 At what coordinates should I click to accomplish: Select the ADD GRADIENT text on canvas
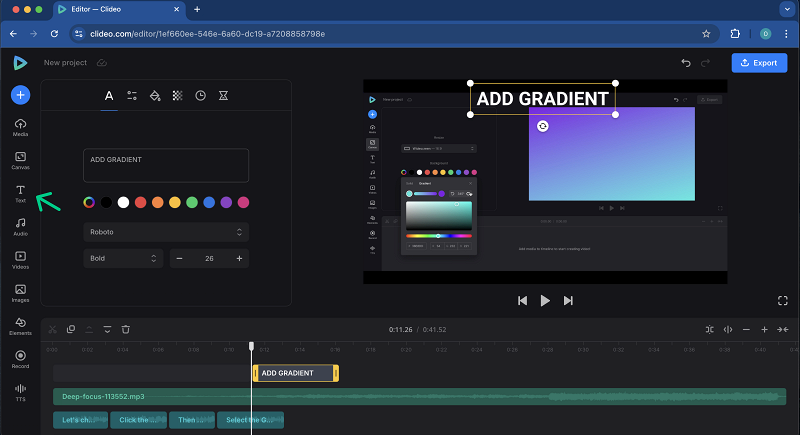pyautogui.click(x=543, y=99)
